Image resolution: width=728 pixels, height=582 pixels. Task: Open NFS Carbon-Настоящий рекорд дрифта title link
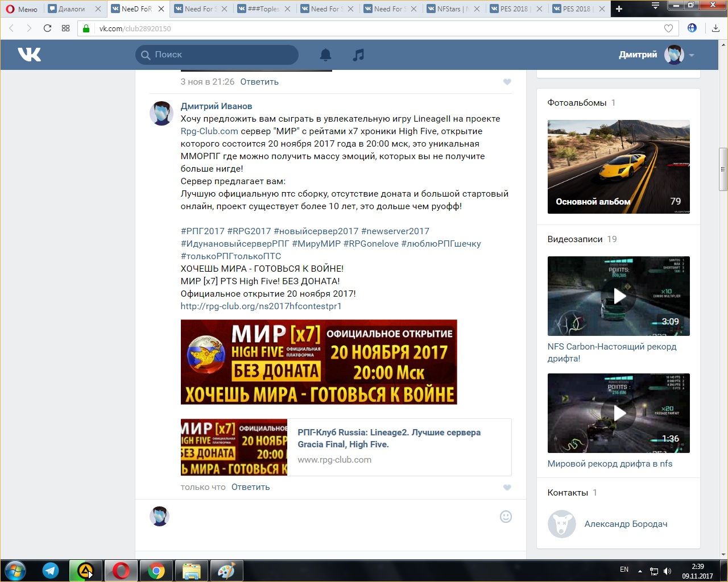(x=612, y=352)
